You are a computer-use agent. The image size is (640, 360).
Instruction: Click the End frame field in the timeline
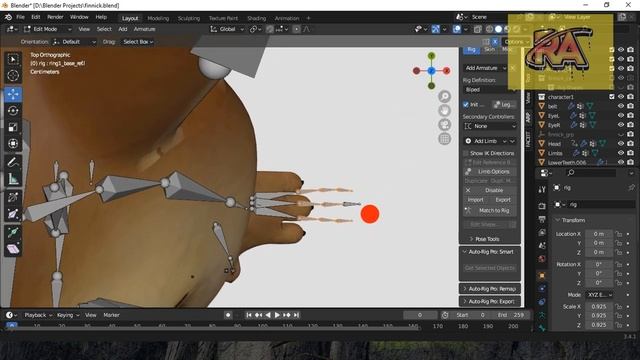511,315
